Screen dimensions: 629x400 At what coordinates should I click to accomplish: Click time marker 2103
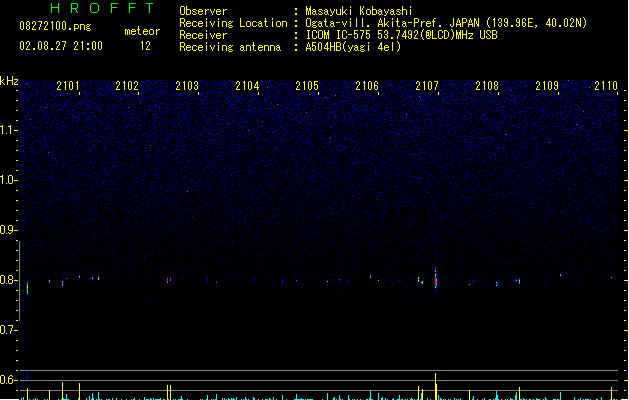coord(187,86)
